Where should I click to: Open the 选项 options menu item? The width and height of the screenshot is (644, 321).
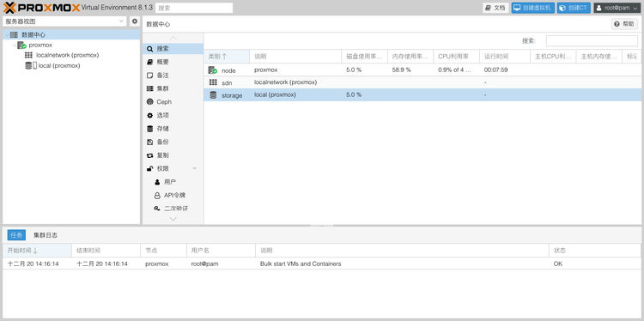point(173,115)
